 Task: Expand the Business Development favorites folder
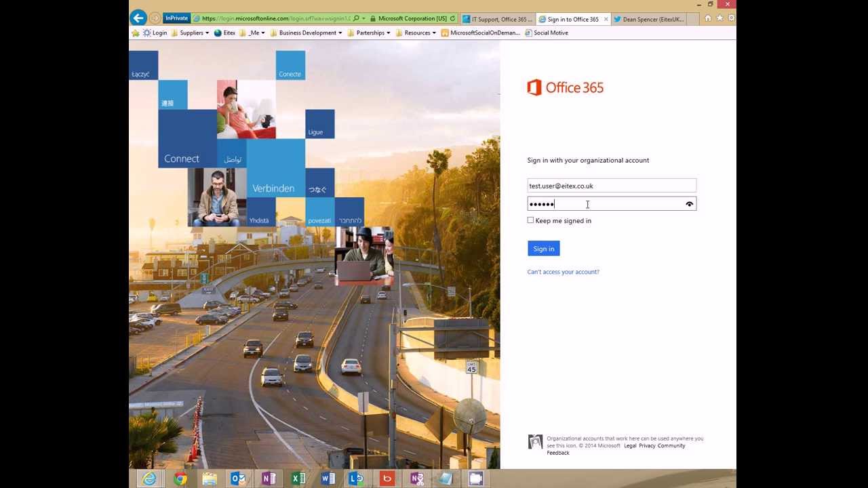click(306, 33)
